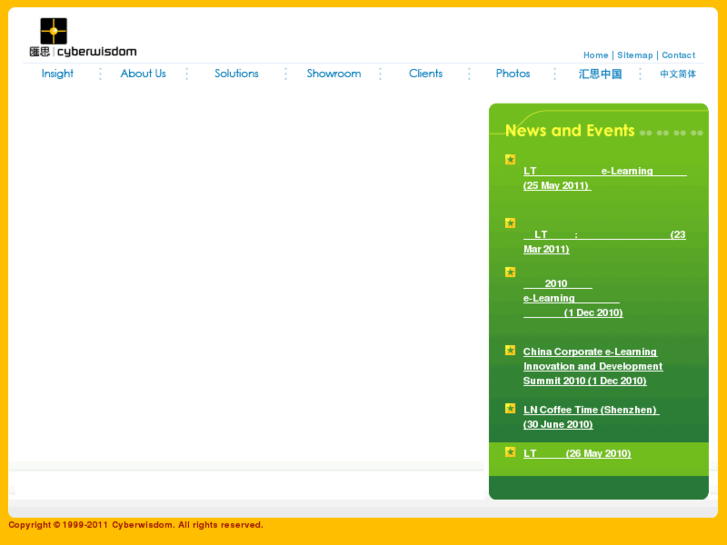Click the copyright 1999-2011 Cyberwisdom text
Screen dimensions: 727x545
(x=136, y=525)
